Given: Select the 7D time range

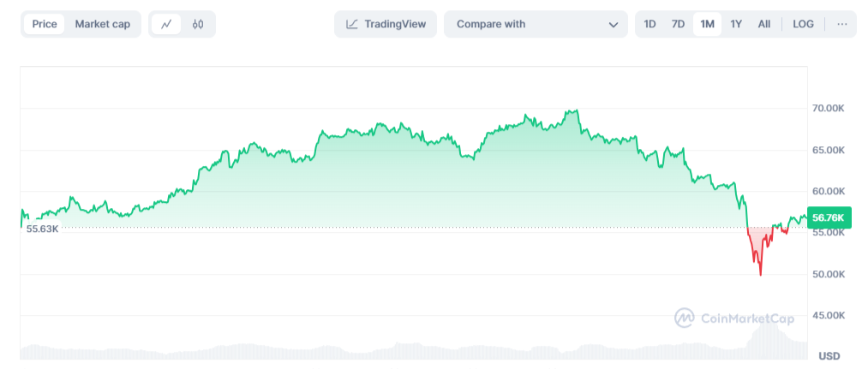Looking at the screenshot, I should pos(678,24).
